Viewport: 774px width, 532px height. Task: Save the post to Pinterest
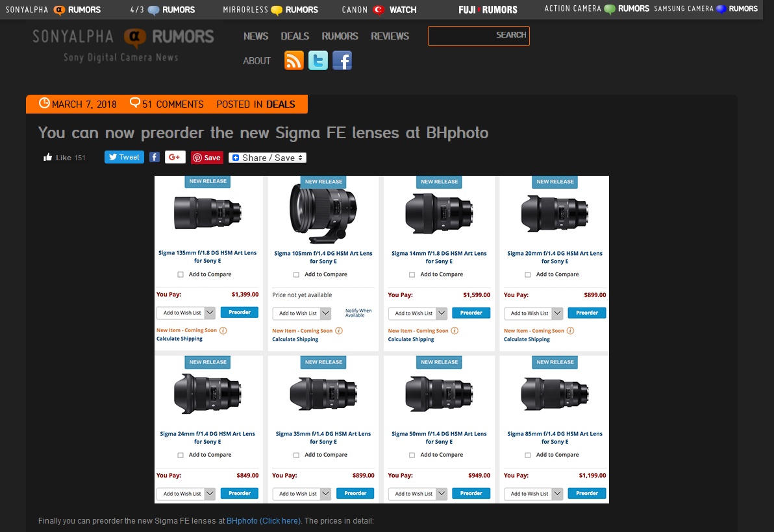click(207, 158)
